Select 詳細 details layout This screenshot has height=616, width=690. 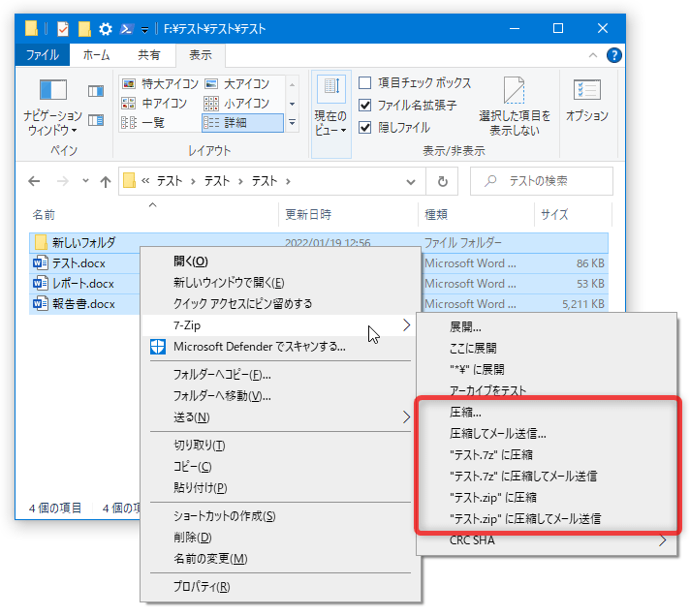(x=242, y=123)
